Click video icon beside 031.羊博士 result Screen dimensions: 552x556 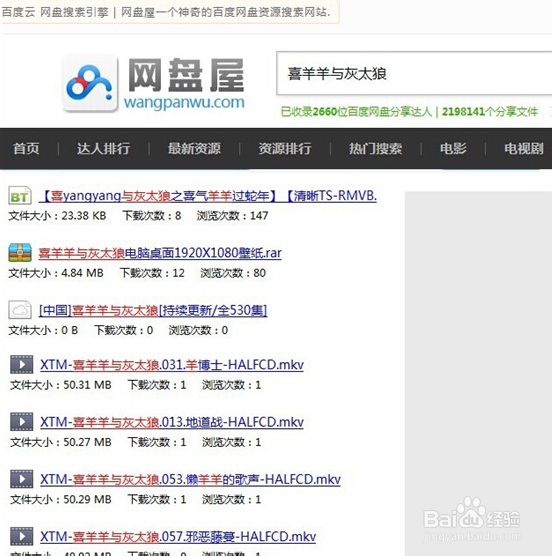pos(22,365)
